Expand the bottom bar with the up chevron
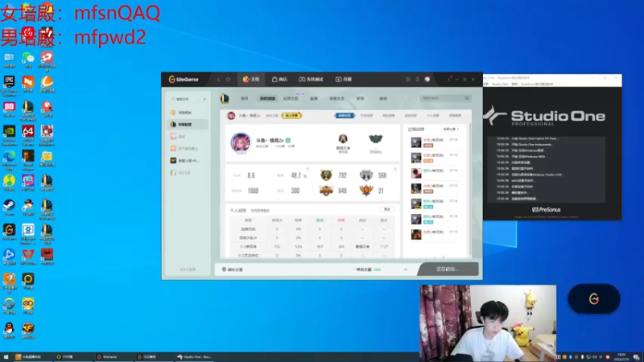644x362 pixels. (406, 269)
